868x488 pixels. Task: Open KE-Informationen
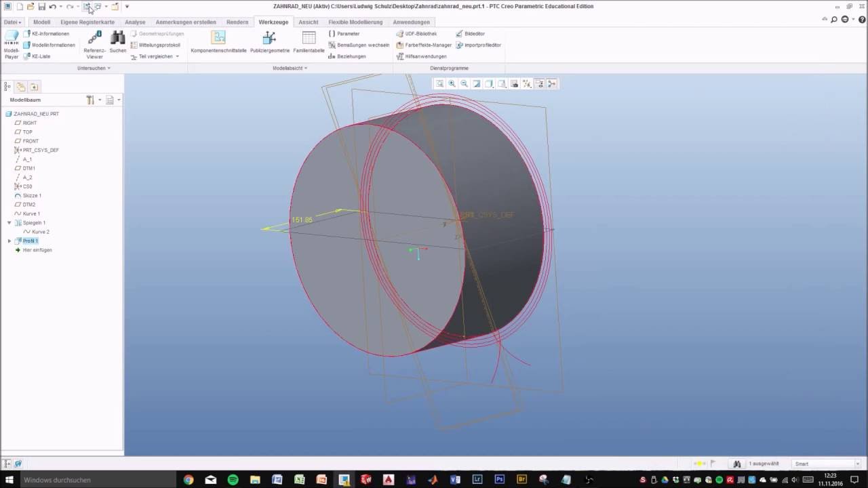pos(46,33)
